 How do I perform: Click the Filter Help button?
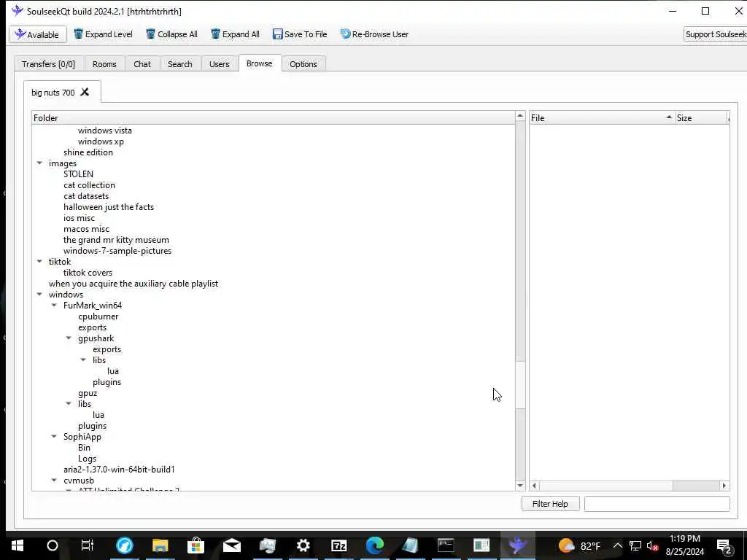tap(550, 504)
